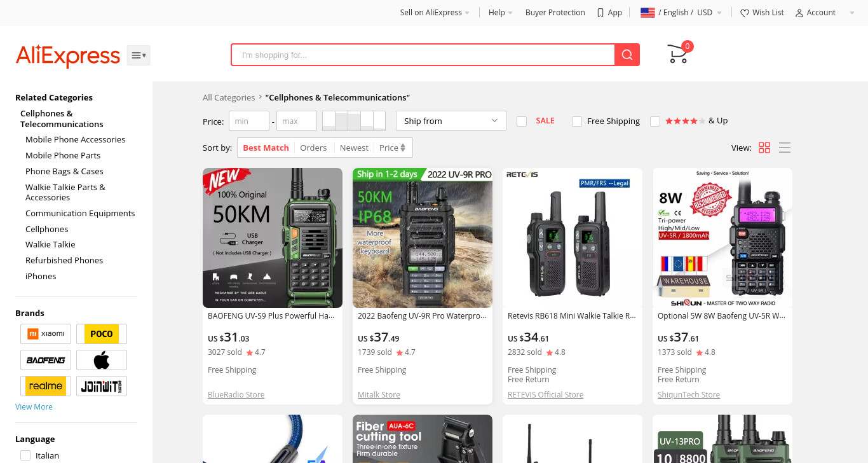Sort by Best Match

(x=266, y=148)
